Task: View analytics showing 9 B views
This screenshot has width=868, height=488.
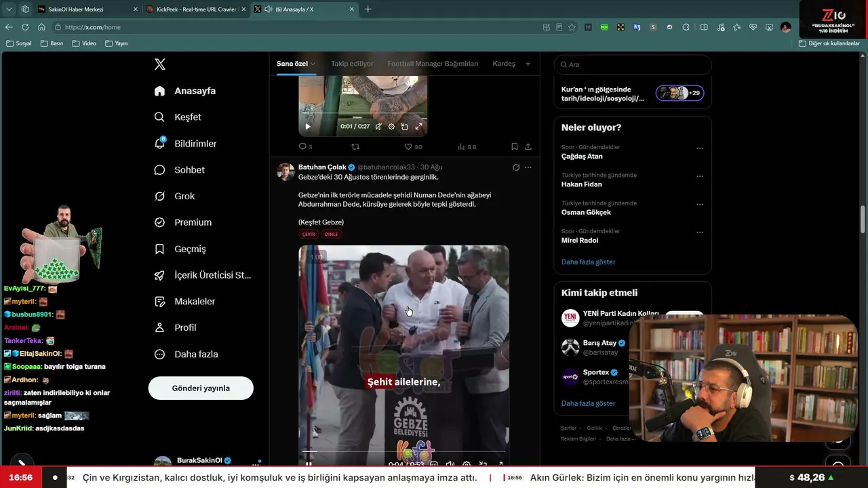Action: click(467, 146)
